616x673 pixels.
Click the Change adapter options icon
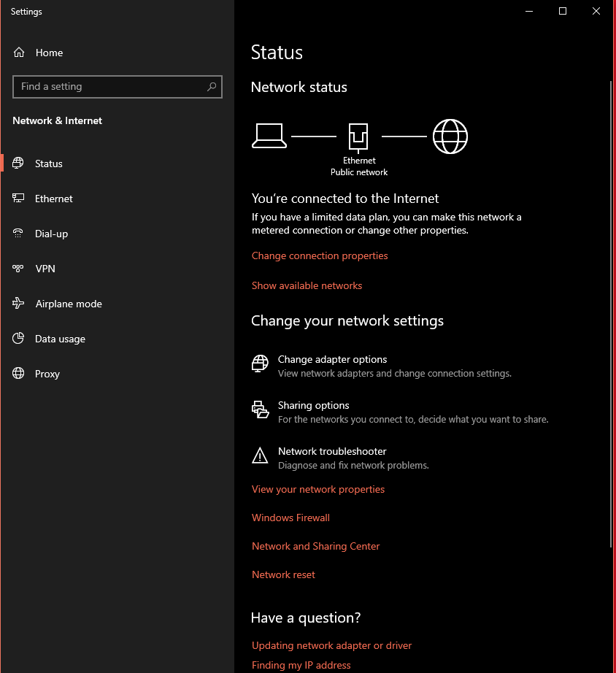pos(260,364)
